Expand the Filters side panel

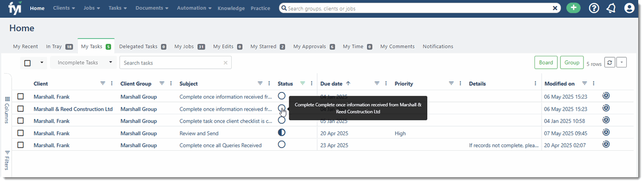7,160
